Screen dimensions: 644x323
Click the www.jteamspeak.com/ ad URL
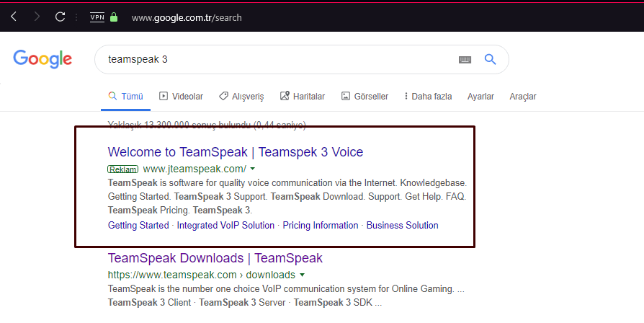tap(194, 169)
